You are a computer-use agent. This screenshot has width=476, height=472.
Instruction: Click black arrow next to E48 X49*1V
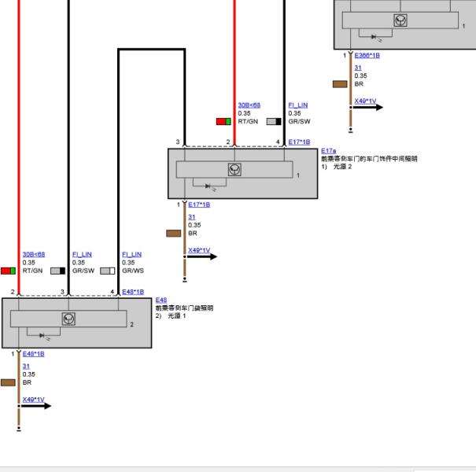[x=36, y=406]
